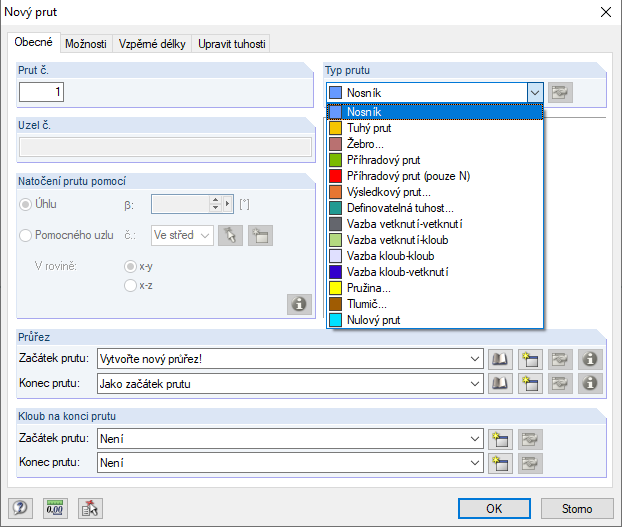Switch to the Upravit tuhosti tab
The image size is (622, 527).
[232, 44]
